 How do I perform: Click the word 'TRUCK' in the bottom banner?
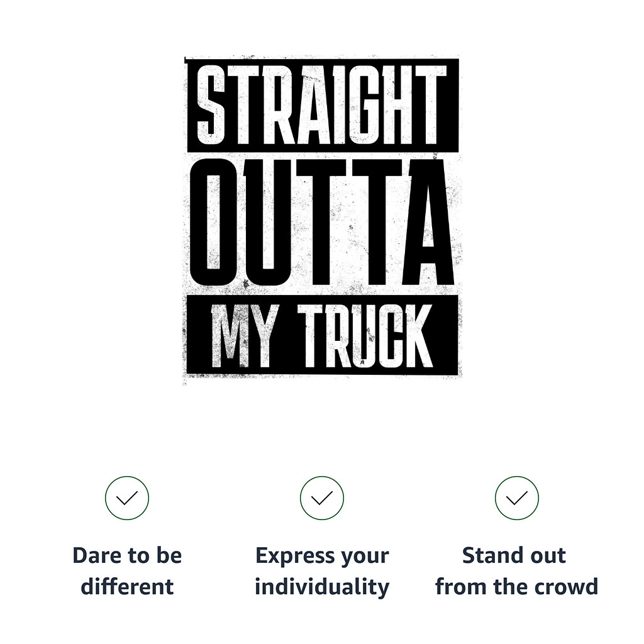point(365,336)
